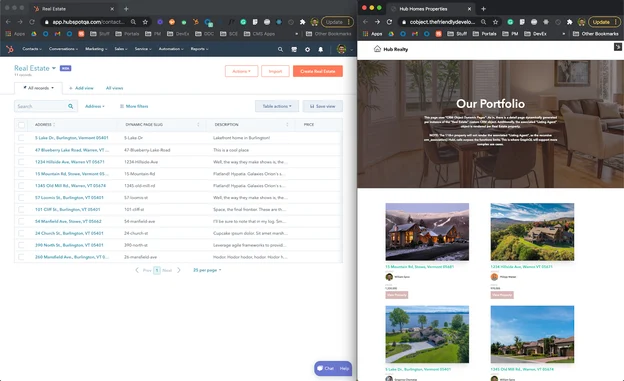The width and height of the screenshot is (624, 381).
Task: Click the search icon inside the records search box
Action: (x=70, y=106)
